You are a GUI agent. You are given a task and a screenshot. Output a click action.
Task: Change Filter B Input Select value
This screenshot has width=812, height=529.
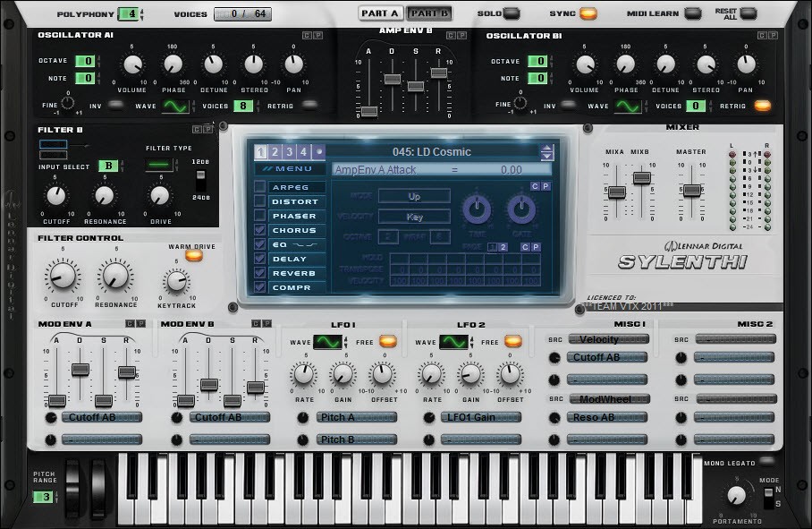click(109, 166)
